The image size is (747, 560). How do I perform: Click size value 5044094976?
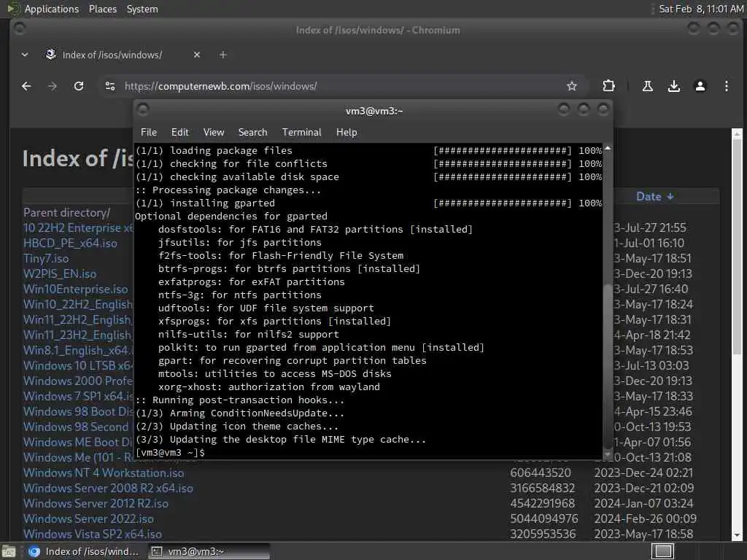[543, 518]
